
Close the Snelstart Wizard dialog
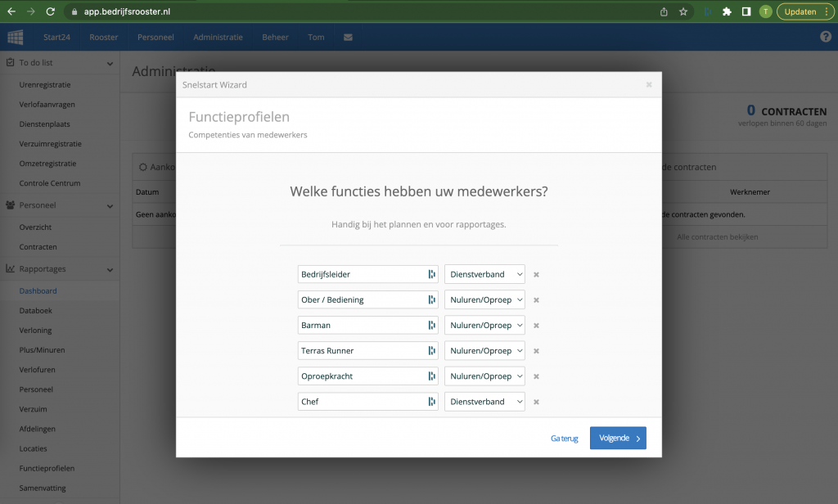click(648, 84)
